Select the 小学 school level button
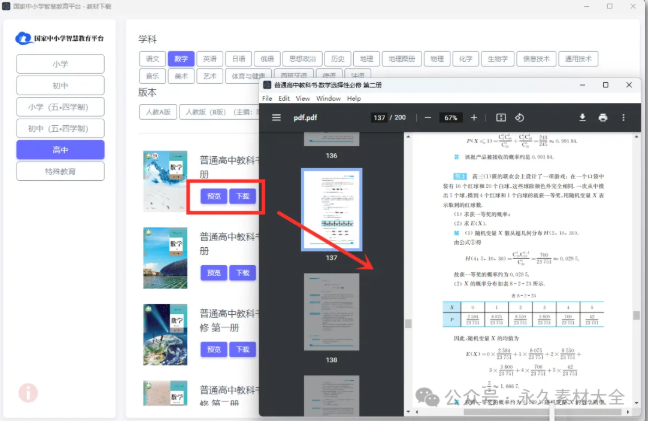The width and height of the screenshot is (648, 421). click(60, 64)
